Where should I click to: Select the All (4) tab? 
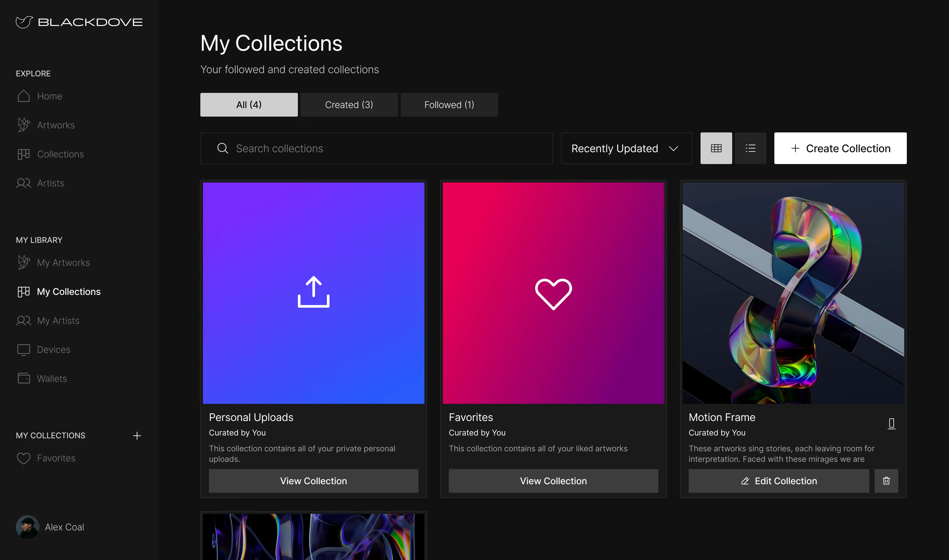(x=249, y=105)
